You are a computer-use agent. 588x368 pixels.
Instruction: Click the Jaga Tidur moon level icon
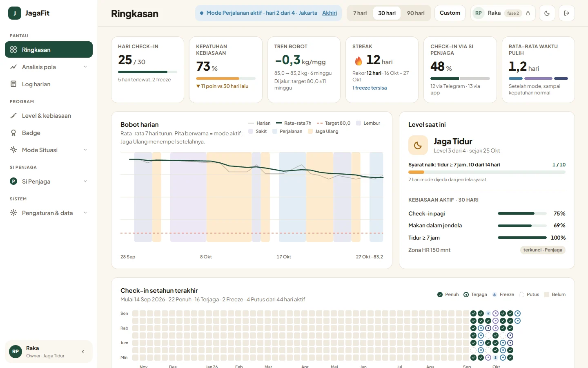point(418,145)
